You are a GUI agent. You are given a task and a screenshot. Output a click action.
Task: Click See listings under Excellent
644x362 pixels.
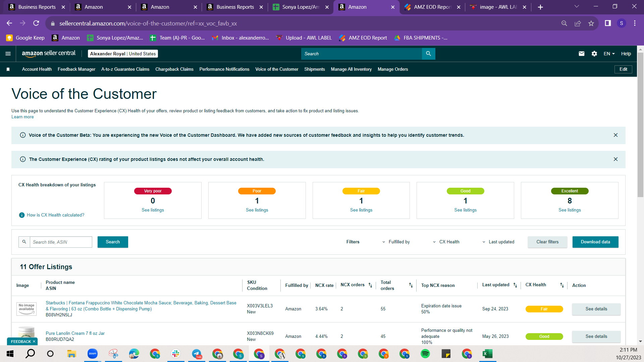point(570,210)
